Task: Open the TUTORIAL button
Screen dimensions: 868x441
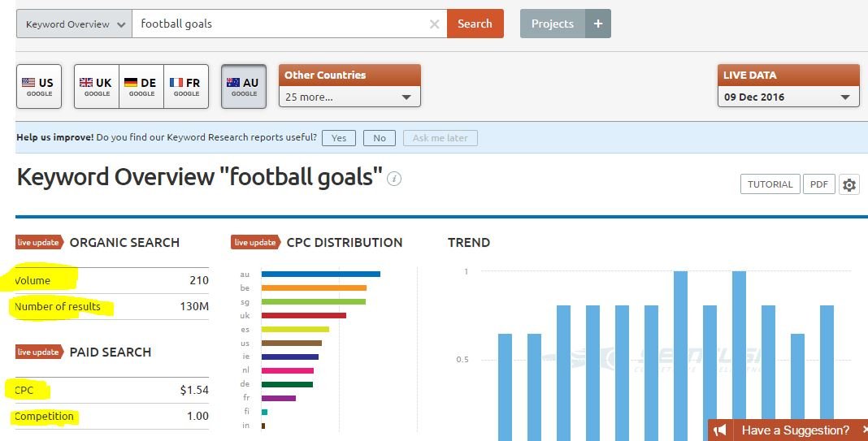Action: [x=770, y=184]
